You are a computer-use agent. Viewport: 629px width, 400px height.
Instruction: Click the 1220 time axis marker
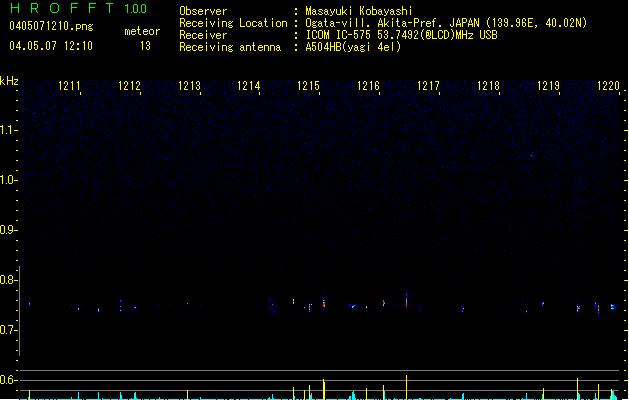[609, 86]
